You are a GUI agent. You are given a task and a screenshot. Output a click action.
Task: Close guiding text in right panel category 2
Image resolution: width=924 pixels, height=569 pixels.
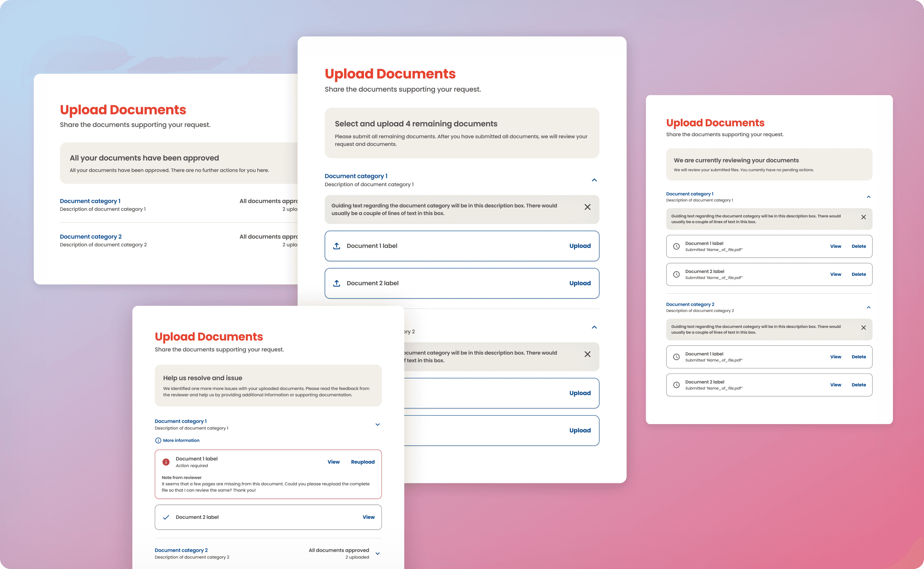pos(864,328)
